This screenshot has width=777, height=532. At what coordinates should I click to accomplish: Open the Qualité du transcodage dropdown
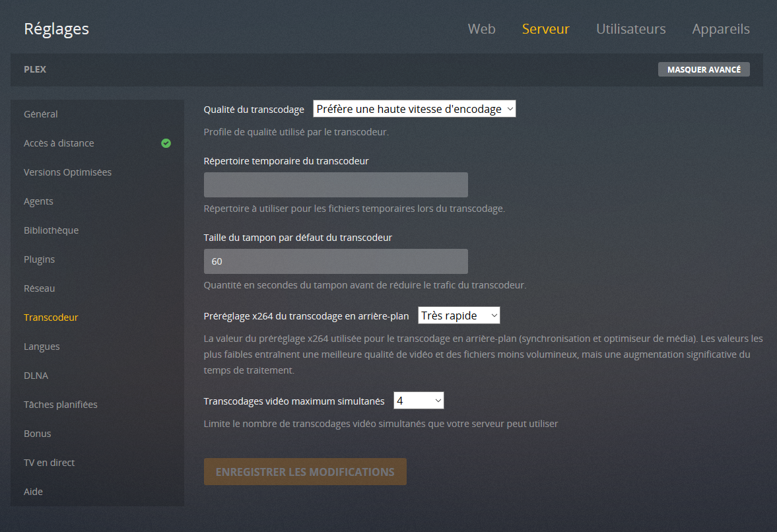click(415, 109)
